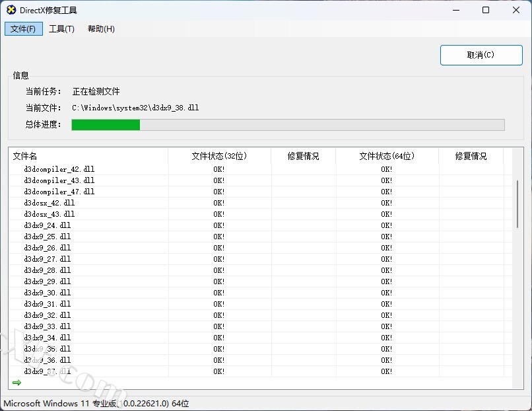Click the current file path C:\Windows\system32\d3dx9_38.dll

[135, 108]
